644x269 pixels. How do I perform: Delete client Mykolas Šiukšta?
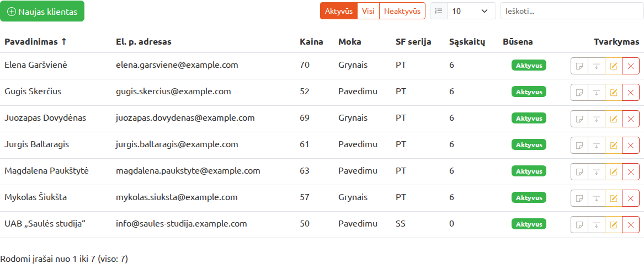(x=631, y=198)
